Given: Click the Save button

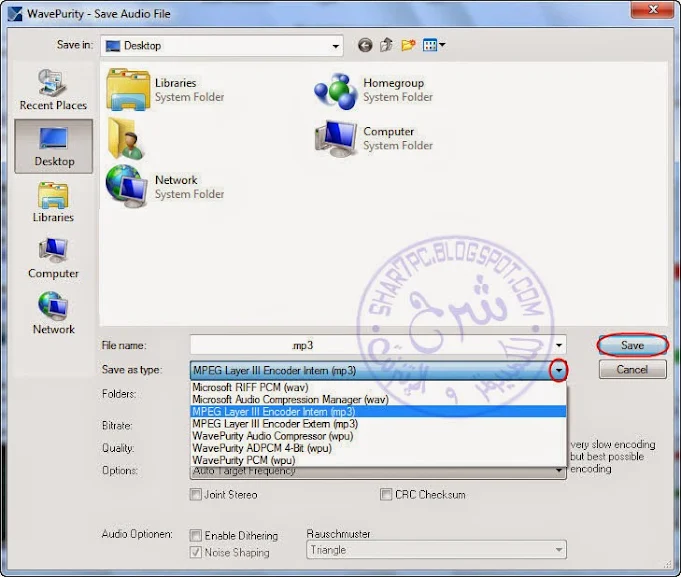Looking at the screenshot, I should (632, 345).
